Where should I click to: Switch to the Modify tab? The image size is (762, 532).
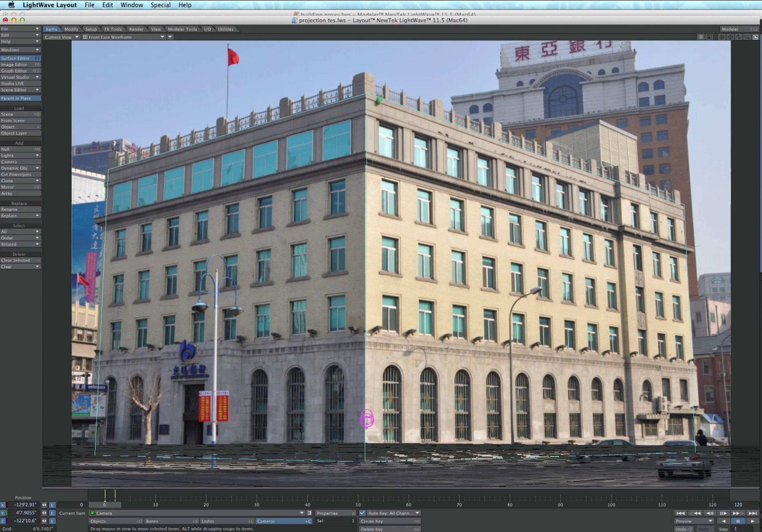coord(71,29)
